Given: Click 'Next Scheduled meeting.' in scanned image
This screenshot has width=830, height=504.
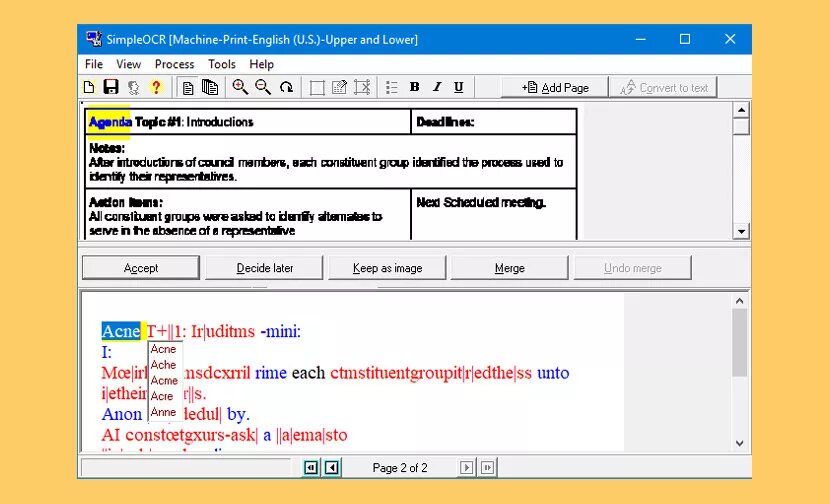Looking at the screenshot, I should coord(481,202).
